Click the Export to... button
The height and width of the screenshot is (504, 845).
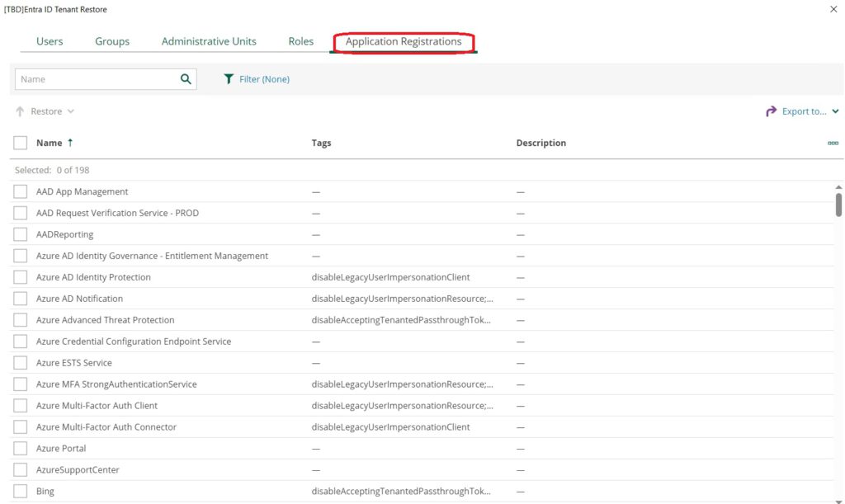pyautogui.click(x=804, y=111)
